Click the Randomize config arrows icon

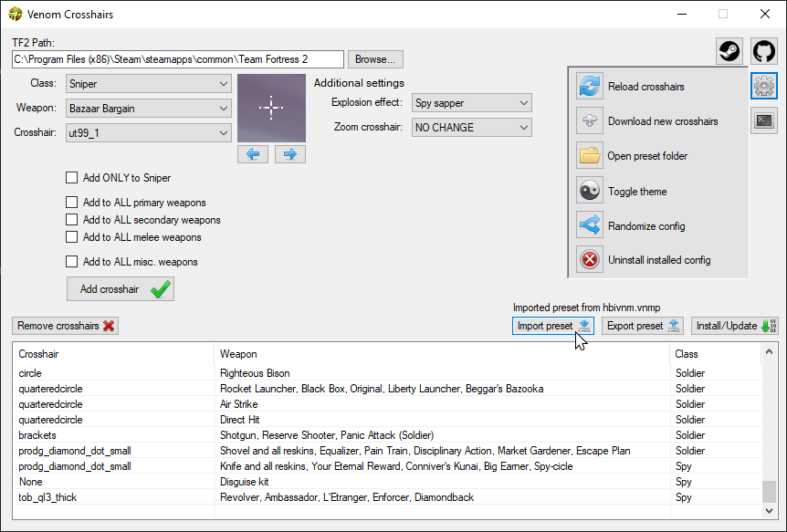click(589, 225)
